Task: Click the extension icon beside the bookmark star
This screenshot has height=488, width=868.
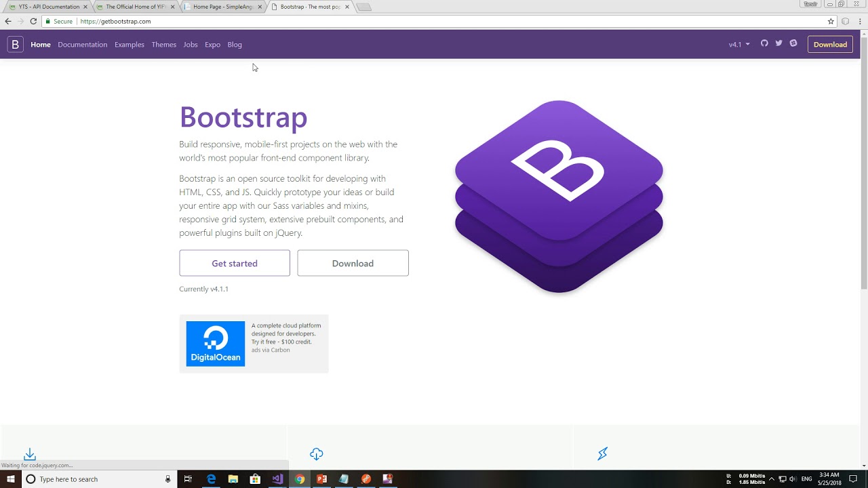Action: 846,21
